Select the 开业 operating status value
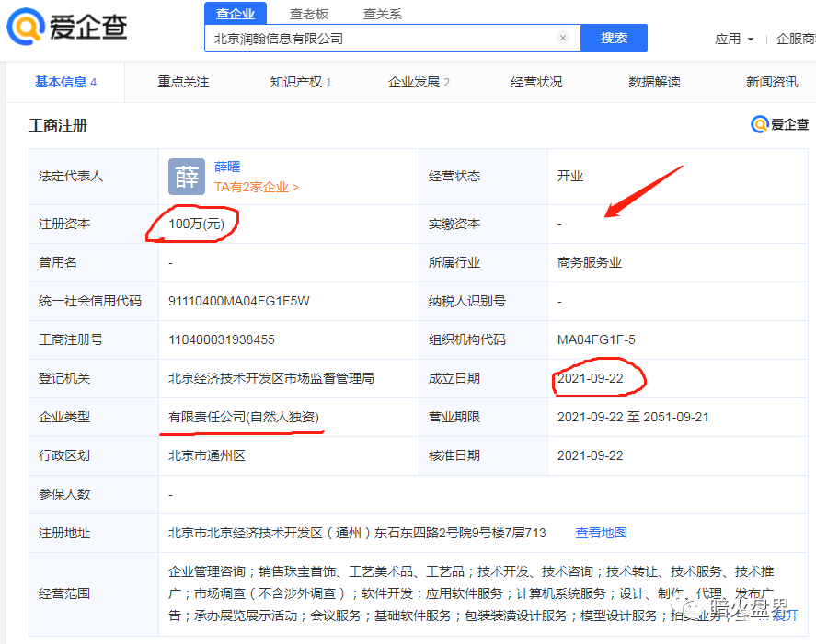 coord(569,176)
